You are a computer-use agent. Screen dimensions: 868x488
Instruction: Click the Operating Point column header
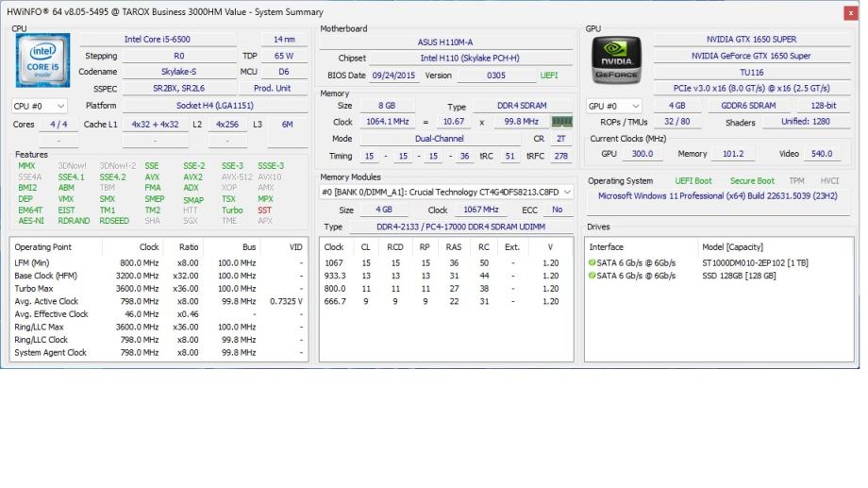(56, 247)
